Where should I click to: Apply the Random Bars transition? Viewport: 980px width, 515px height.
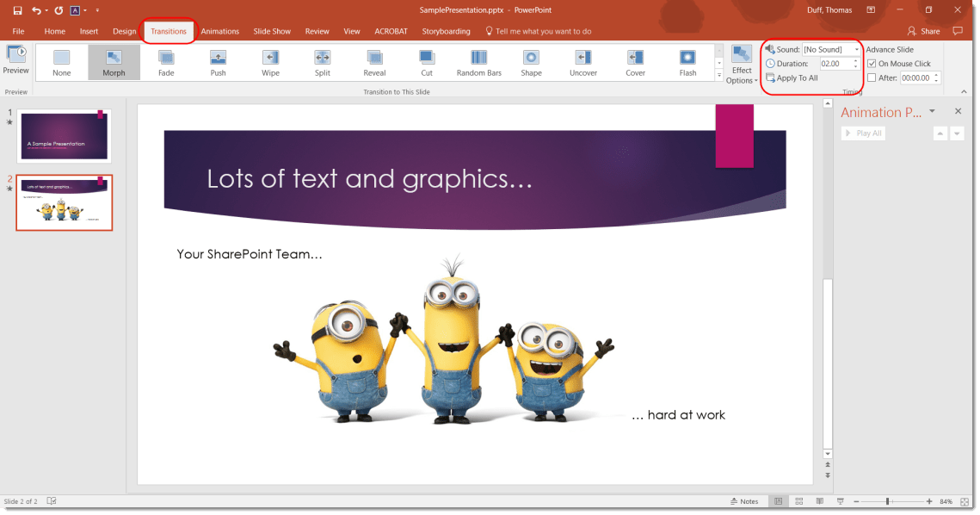click(478, 62)
